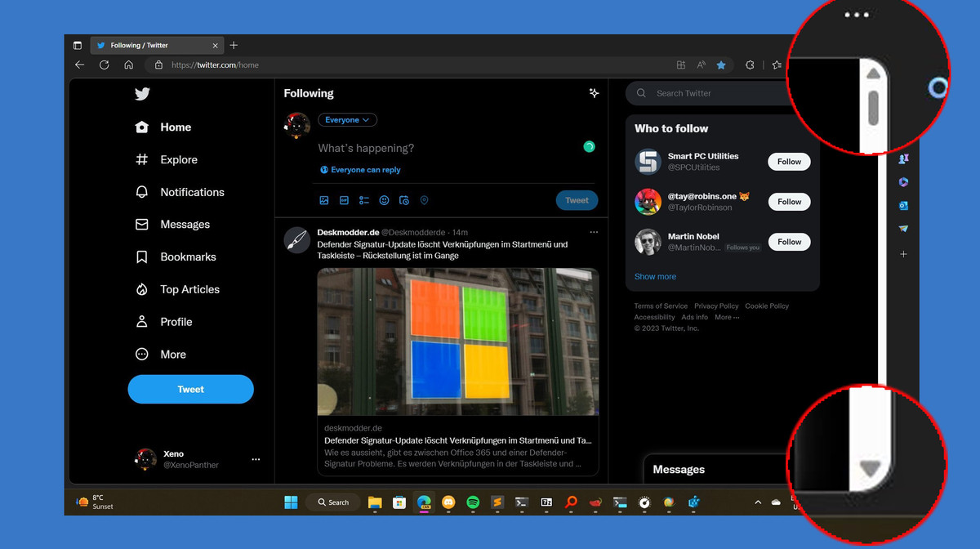Click the Twitter bird logo
The height and width of the screenshot is (549, 980).
coord(142,94)
